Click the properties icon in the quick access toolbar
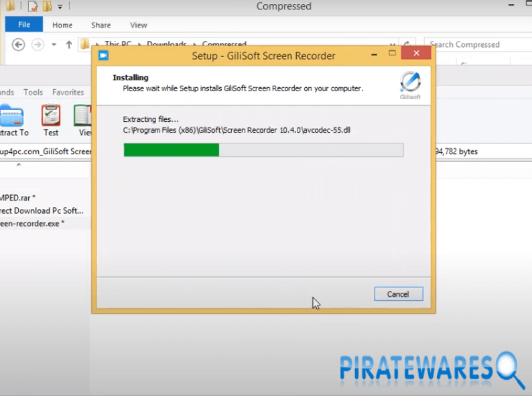 (32, 7)
